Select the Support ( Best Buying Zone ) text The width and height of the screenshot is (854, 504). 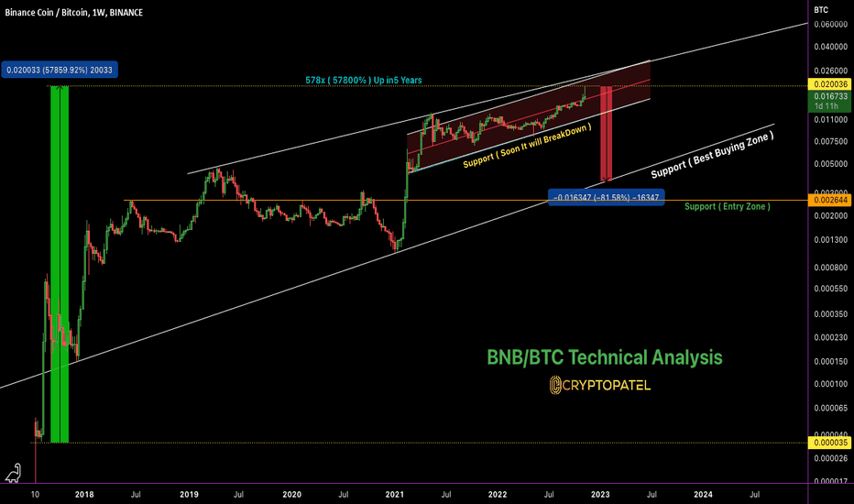712,155
